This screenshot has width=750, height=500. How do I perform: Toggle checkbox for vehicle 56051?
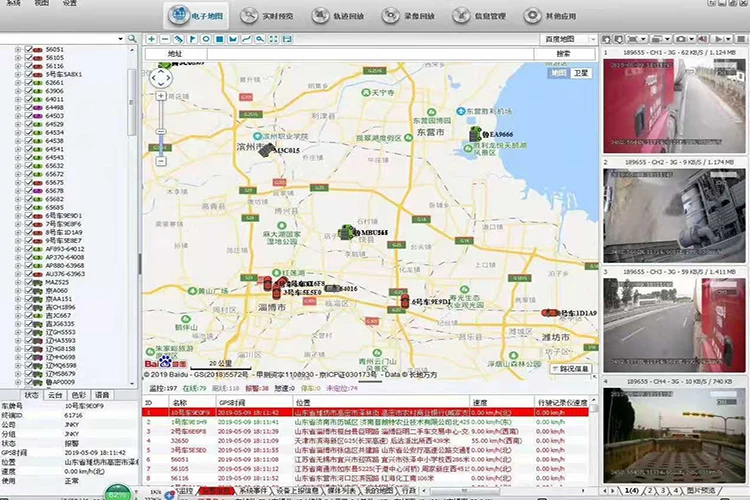click(x=29, y=49)
